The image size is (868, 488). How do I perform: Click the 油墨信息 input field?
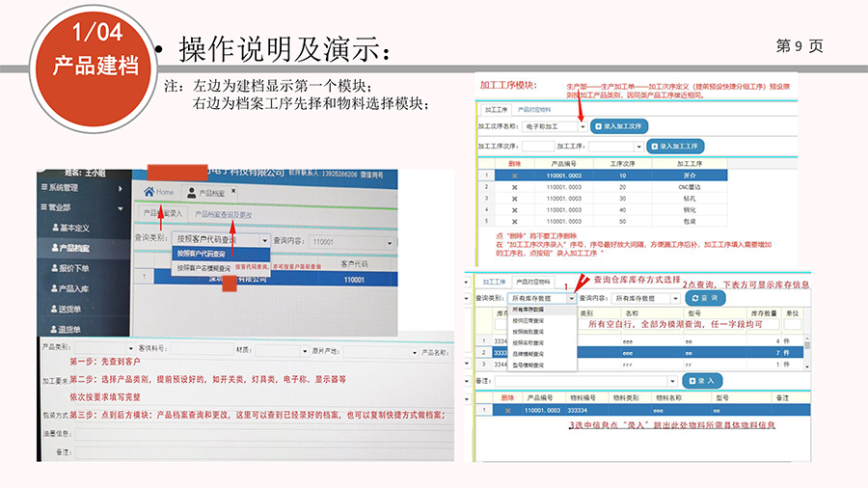coord(263,434)
